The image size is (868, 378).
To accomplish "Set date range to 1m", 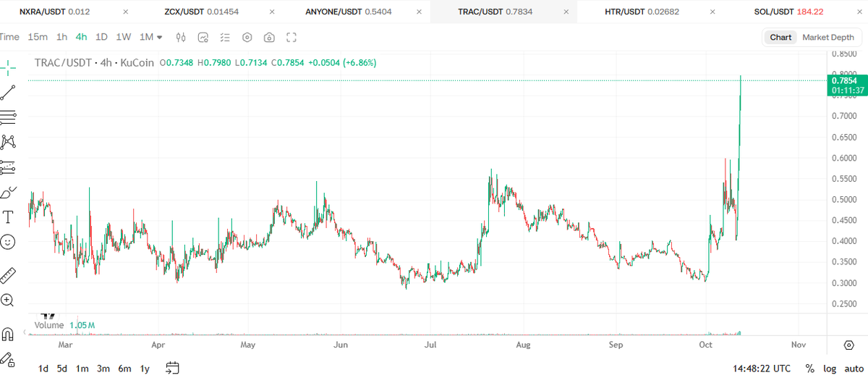I will [x=82, y=369].
